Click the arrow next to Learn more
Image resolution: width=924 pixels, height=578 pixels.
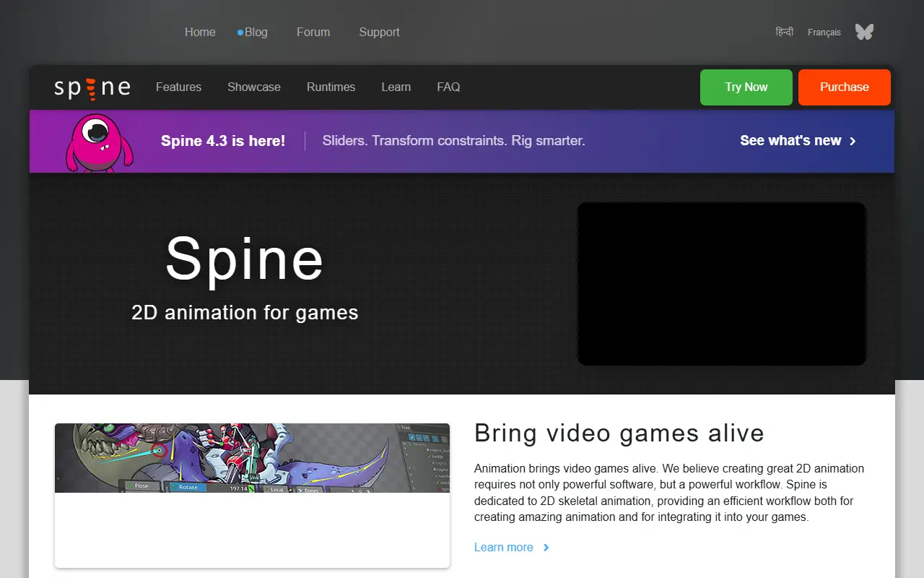click(x=546, y=548)
